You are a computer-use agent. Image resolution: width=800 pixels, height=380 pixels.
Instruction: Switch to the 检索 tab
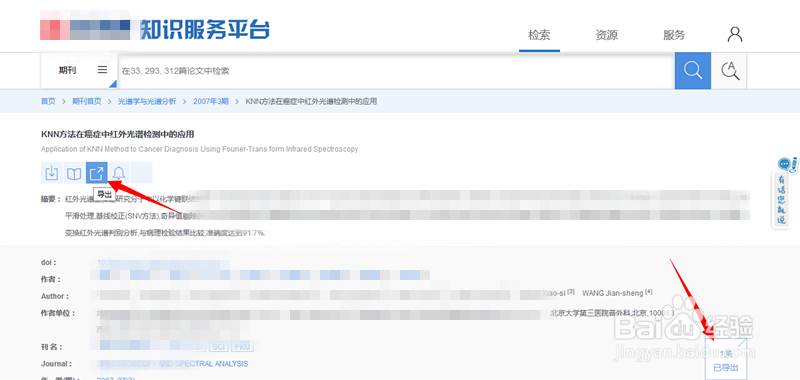point(539,35)
